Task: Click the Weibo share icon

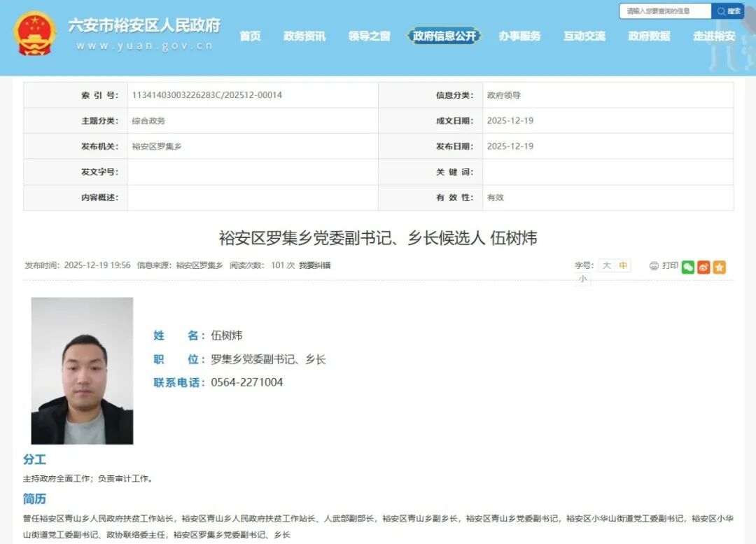Action: (703, 267)
